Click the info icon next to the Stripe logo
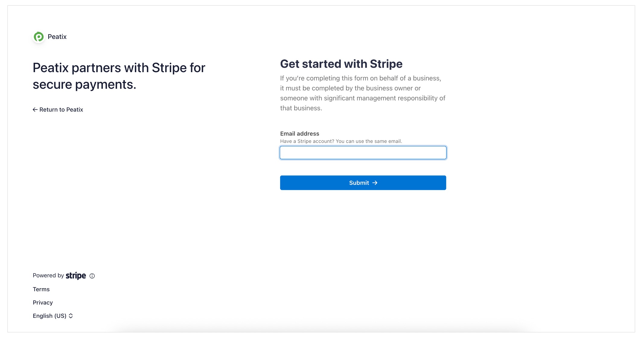Viewport: 644px width, 341px height. tap(92, 276)
